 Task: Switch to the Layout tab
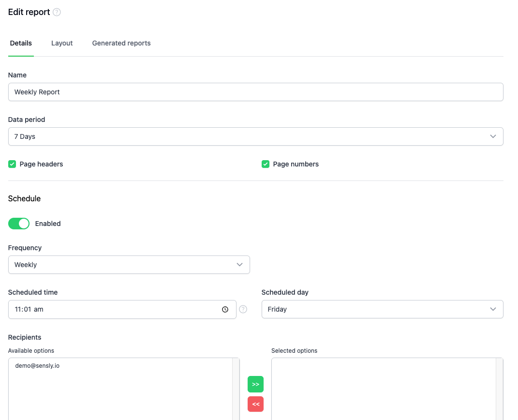coord(61,43)
